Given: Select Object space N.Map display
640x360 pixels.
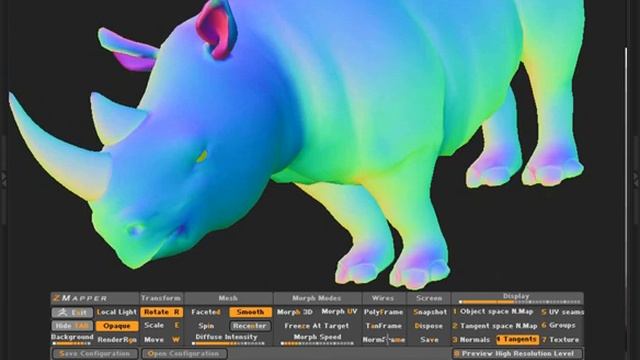Looking at the screenshot, I should [x=493, y=312].
